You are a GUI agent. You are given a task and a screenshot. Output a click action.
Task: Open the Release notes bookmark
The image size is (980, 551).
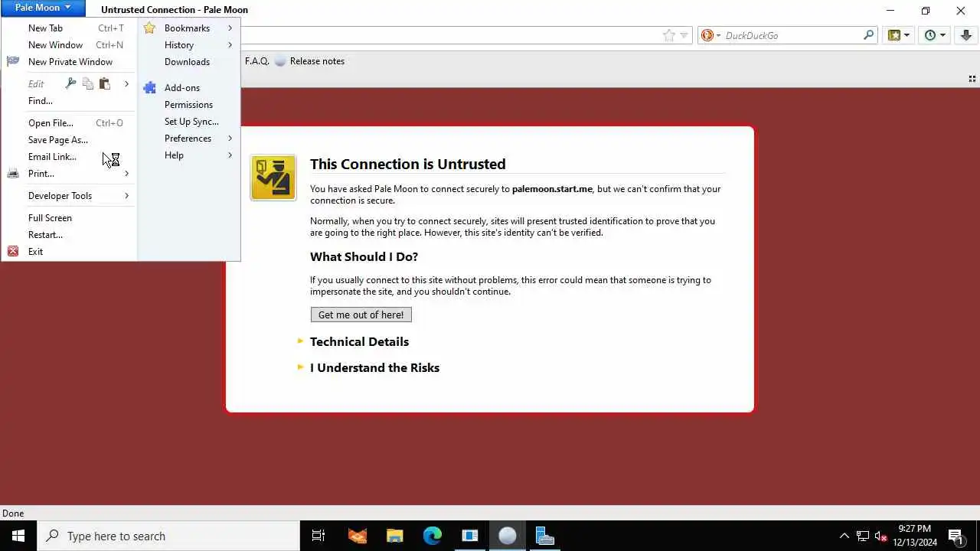tap(309, 61)
